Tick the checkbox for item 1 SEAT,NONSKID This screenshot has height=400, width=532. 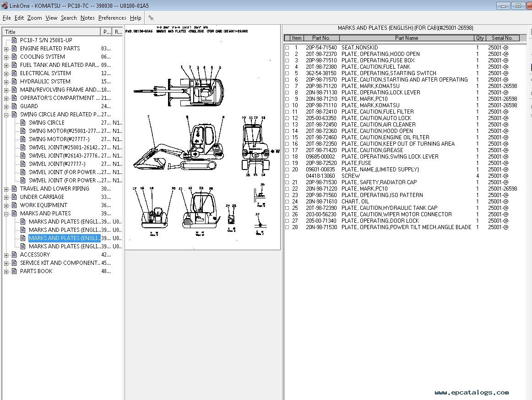coord(287,48)
